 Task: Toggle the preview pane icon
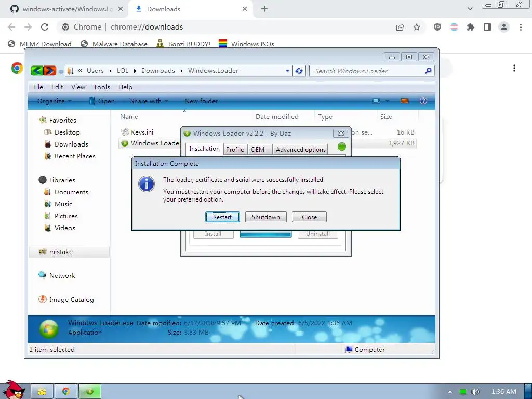click(404, 101)
